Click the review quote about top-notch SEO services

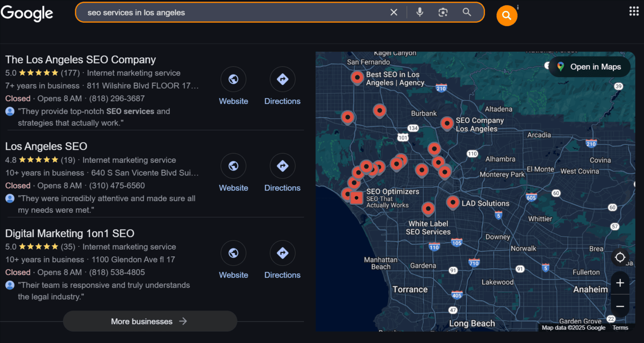(94, 117)
